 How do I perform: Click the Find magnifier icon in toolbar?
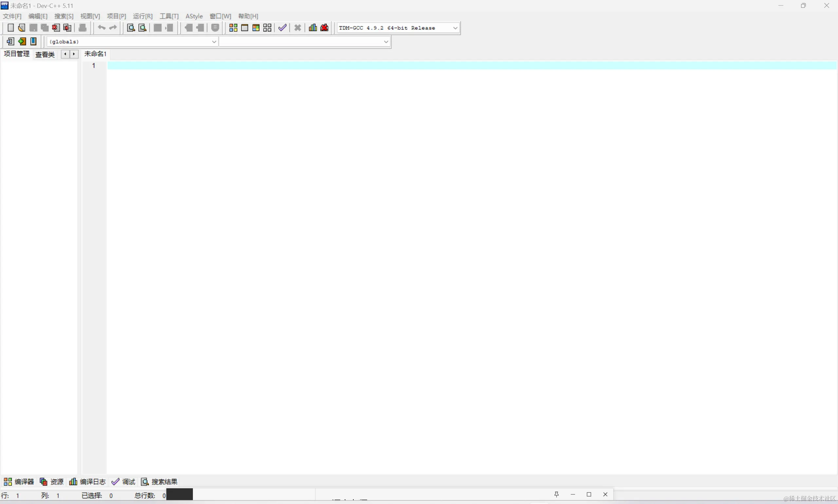[x=131, y=28]
